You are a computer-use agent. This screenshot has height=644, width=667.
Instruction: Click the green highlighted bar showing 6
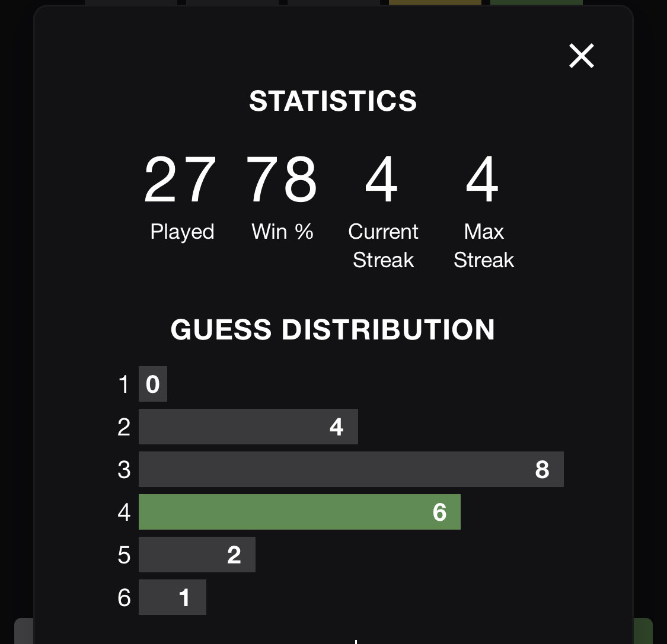point(299,512)
